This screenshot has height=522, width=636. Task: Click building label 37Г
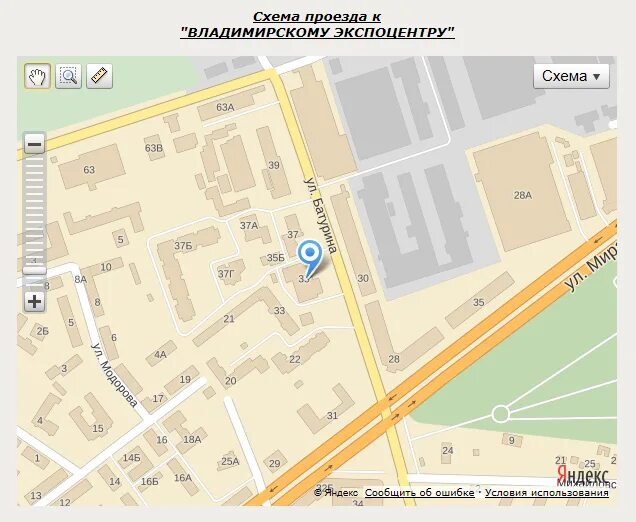[226, 274]
